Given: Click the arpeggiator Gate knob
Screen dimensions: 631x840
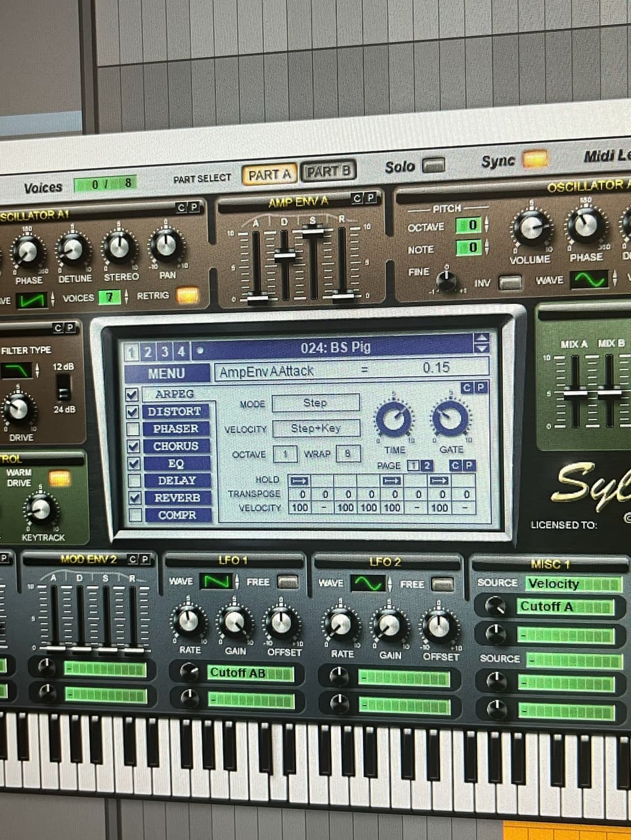Looking at the screenshot, I should pyautogui.click(x=450, y=417).
